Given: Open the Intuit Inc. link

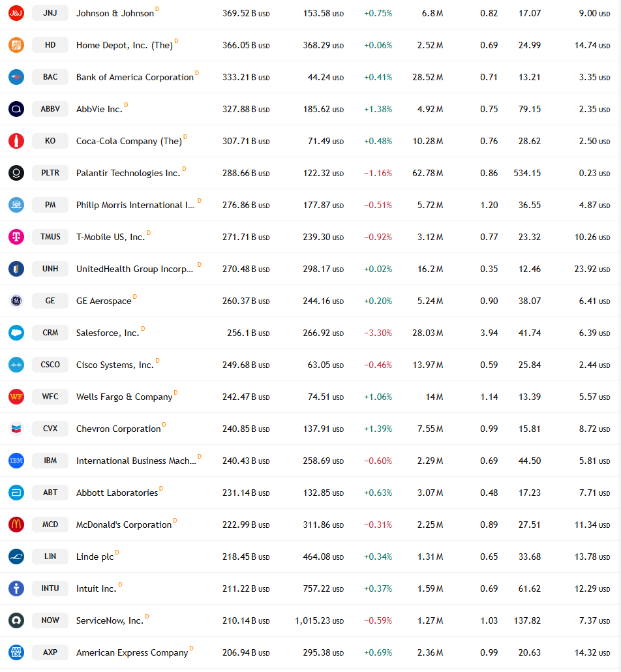Looking at the screenshot, I should pos(97,589).
